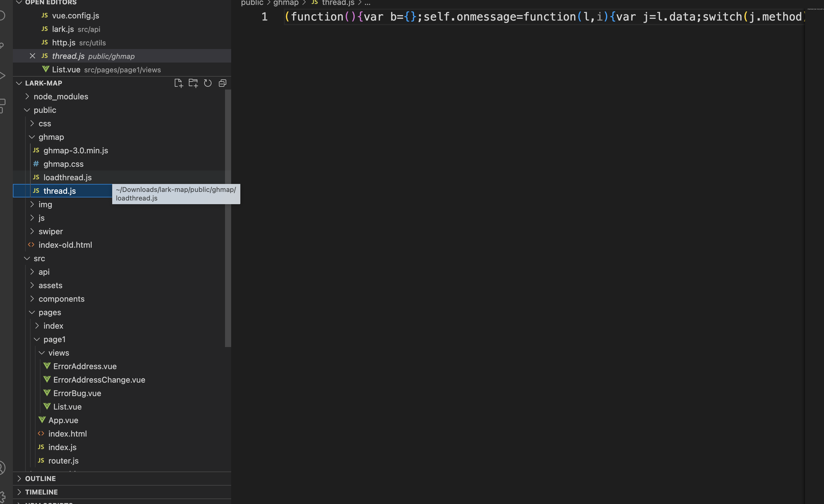Image resolution: width=824 pixels, height=504 pixels.
Task: Collapse the public folder
Action: 119,110
